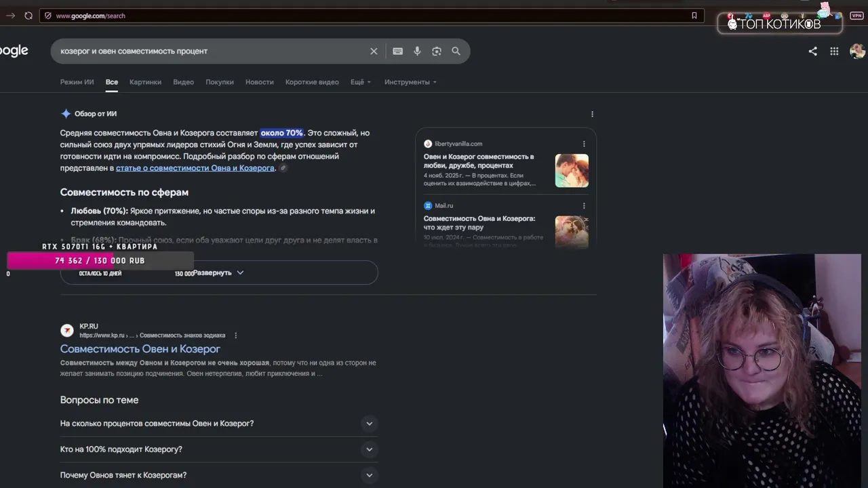Image resolution: width=868 pixels, height=488 pixels.
Task: Click the AI overview sparkle icon
Action: point(66,114)
